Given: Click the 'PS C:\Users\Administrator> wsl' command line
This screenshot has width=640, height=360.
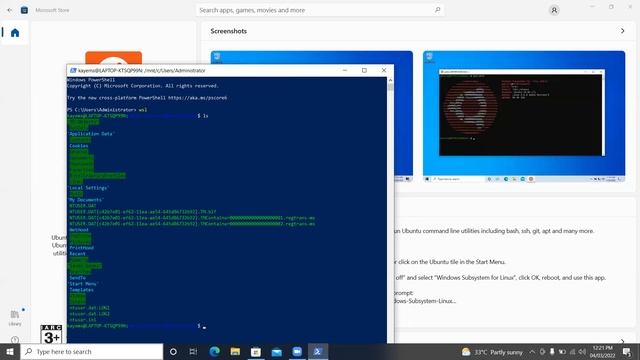Looking at the screenshot, I should pyautogui.click(x=107, y=110).
